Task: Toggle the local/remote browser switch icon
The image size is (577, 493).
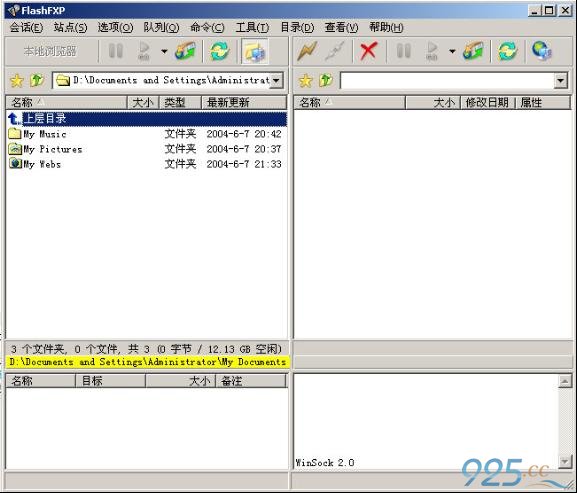Action: coord(255,51)
